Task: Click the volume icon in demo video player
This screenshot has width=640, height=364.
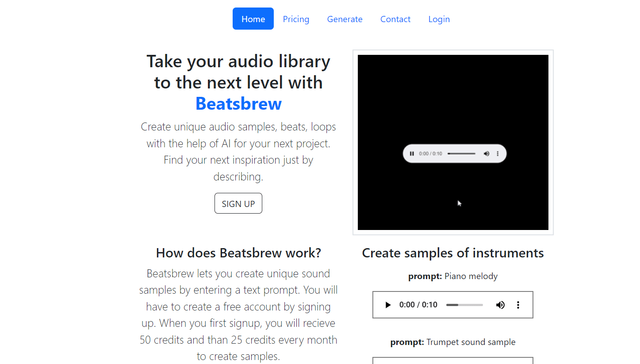Action: 487,153
